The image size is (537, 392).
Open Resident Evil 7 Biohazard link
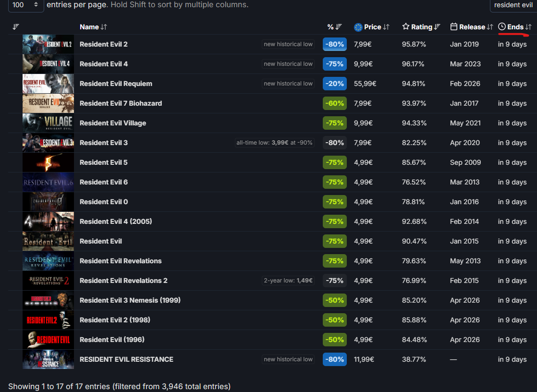(x=121, y=103)
